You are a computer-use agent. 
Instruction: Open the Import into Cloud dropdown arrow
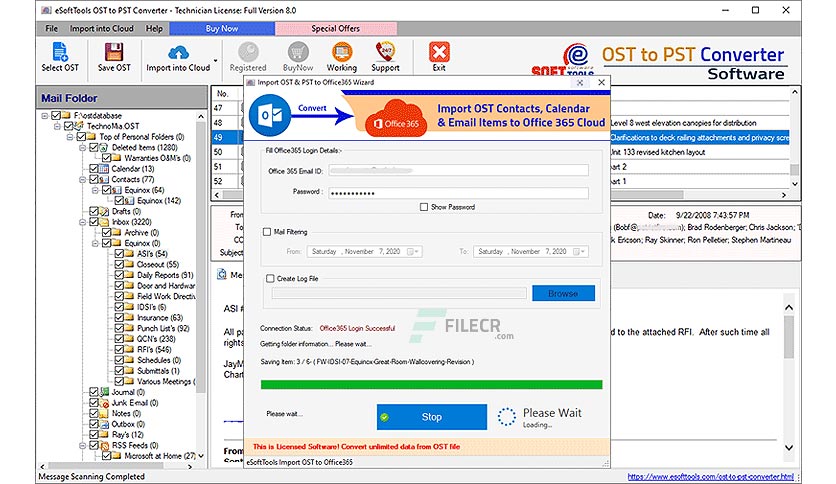pos(215,60)
